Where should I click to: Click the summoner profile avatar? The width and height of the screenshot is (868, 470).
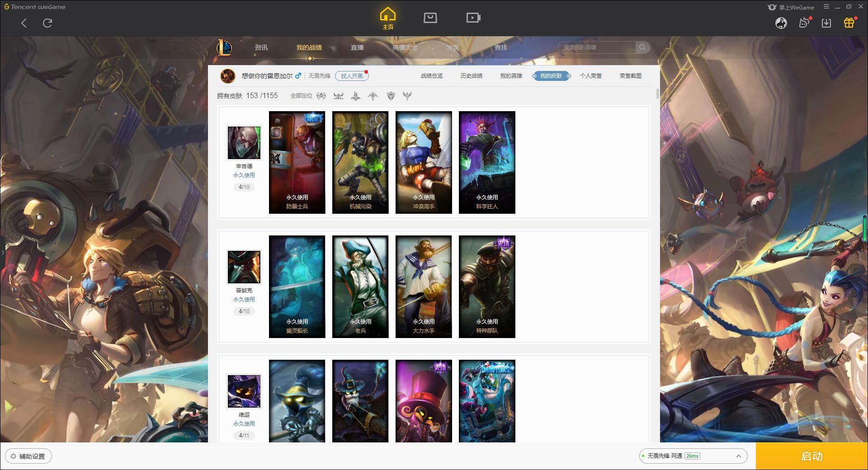(x=227, y=76)
